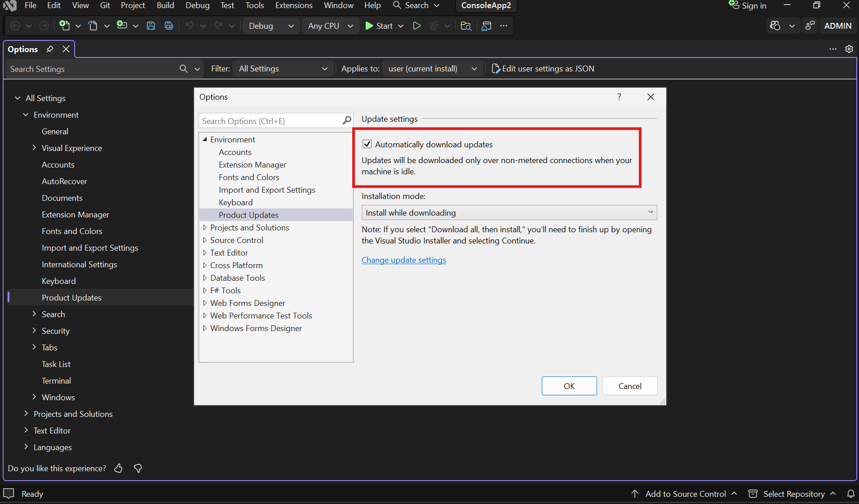Screen dimensions: 859x504
Task: Click the status bar output window icon
Action: tap(9, 493)
